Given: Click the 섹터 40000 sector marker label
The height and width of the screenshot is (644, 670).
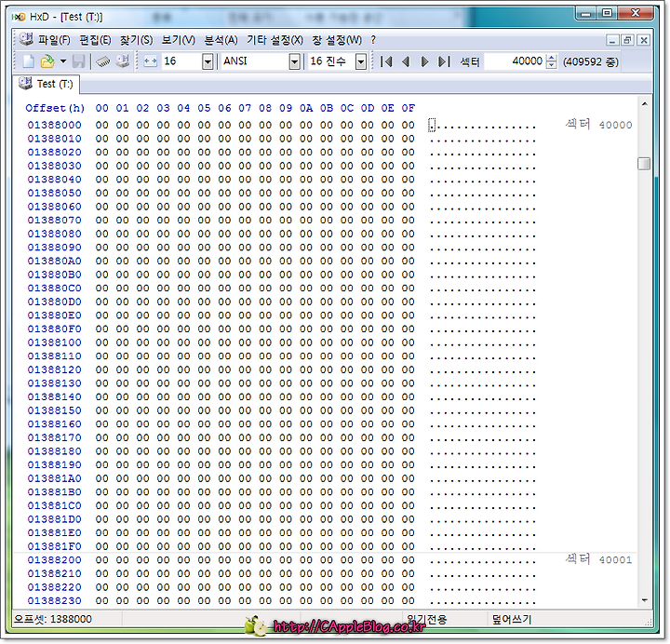Looking at the screenshot, I should pos(598,125).
